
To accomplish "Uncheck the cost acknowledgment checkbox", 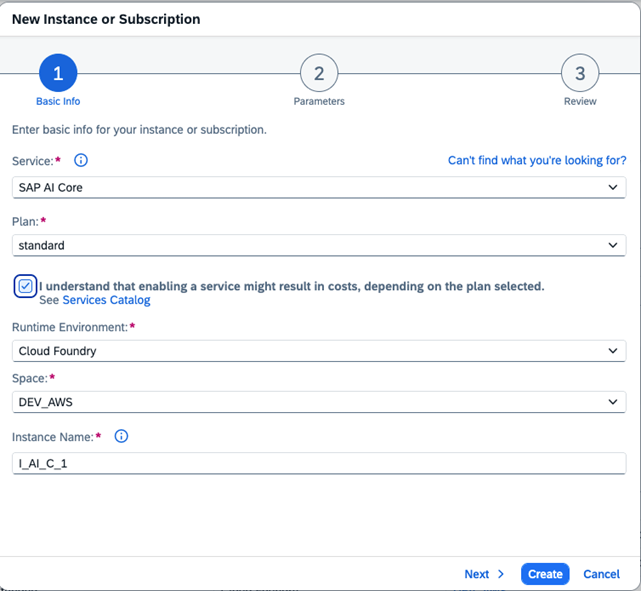I will [x=26, y=286].
